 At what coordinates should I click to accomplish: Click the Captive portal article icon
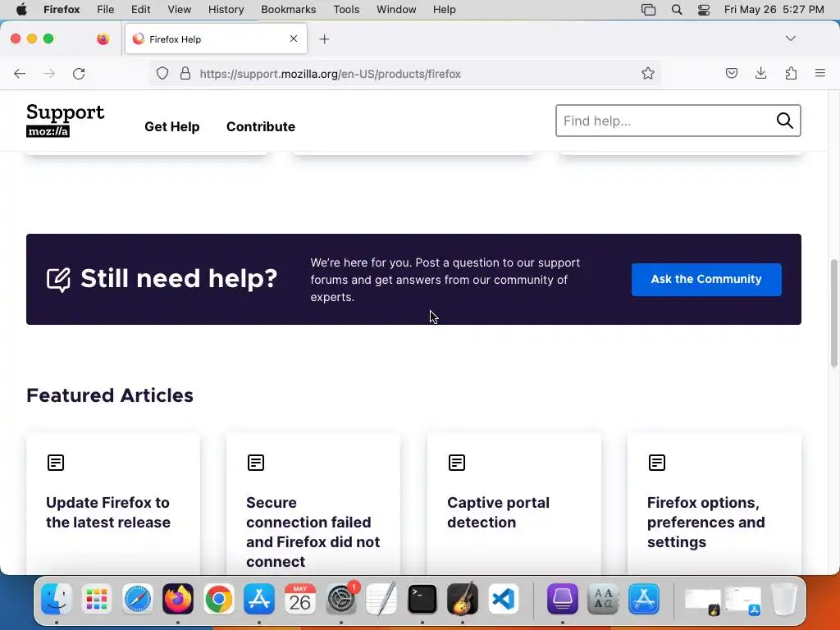(x=456, y=463)
